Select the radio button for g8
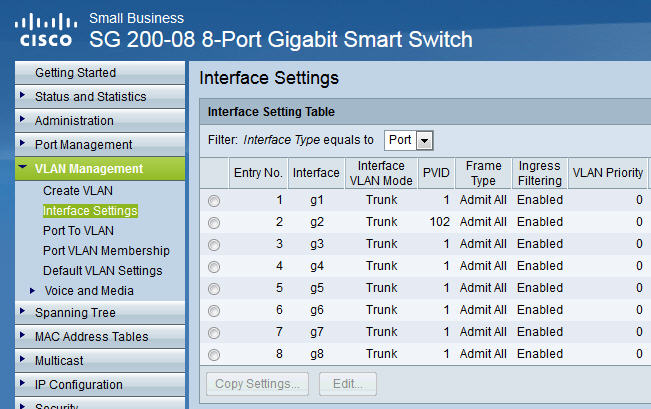The height and width of the screenshot is (409, 651). (x=214, y=355)
